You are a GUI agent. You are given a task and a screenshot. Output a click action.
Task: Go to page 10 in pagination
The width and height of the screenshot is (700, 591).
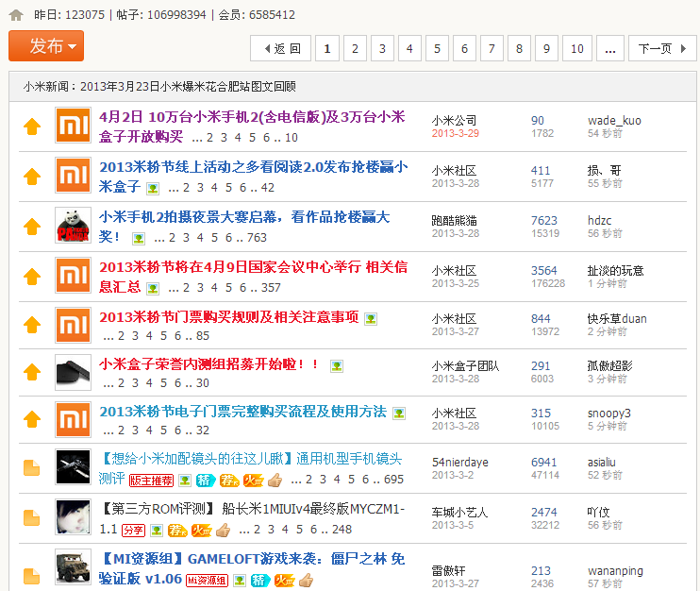pos(576,48)
